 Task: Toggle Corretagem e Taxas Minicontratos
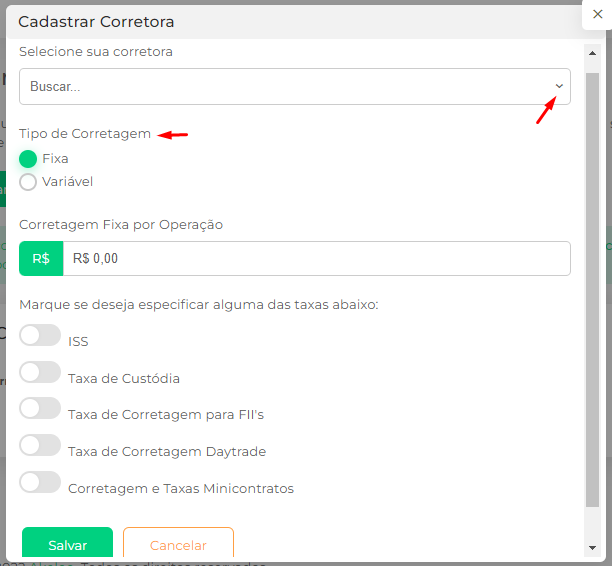40,482
